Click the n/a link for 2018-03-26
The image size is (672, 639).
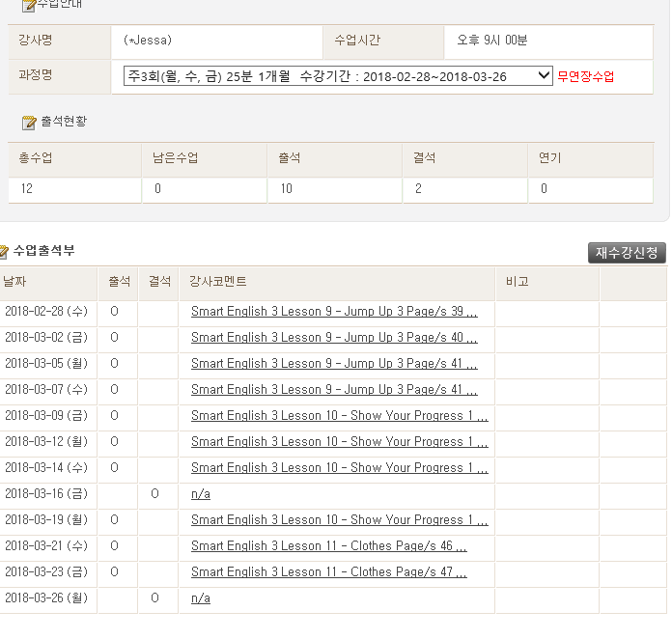(x=200, y=598)
